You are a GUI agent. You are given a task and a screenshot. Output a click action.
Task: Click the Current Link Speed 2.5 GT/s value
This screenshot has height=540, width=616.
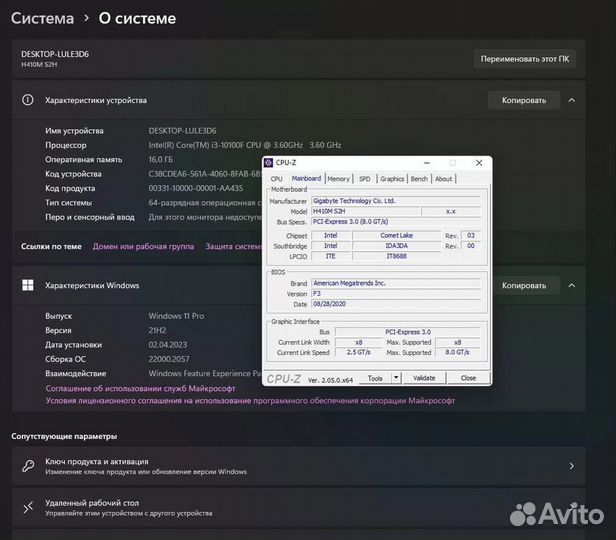(x=359, y=352)
